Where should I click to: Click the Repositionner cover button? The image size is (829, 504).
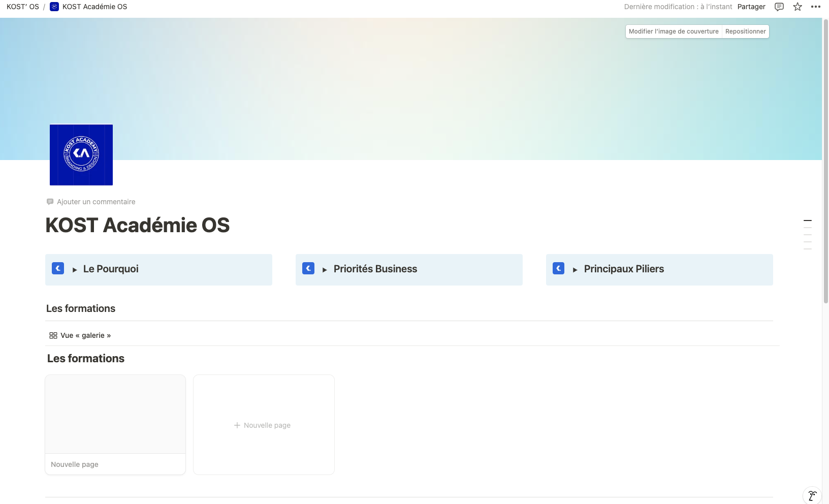(745, 31)
